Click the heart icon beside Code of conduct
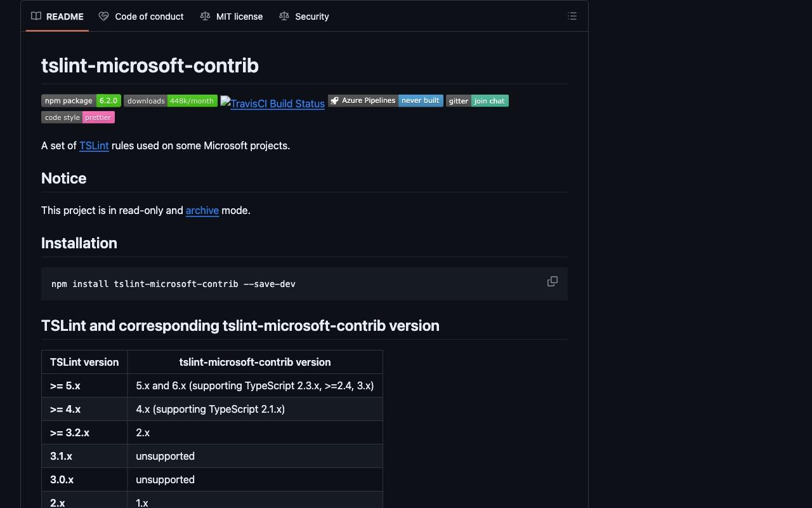The height and width of the screenshot is (508, 812). click(103, 17)
